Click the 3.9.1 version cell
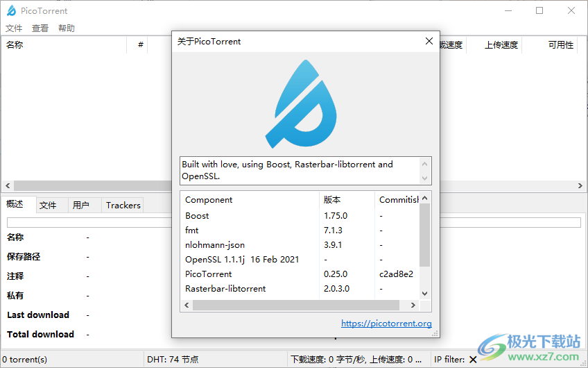588x368 pixels. point(333,245)
